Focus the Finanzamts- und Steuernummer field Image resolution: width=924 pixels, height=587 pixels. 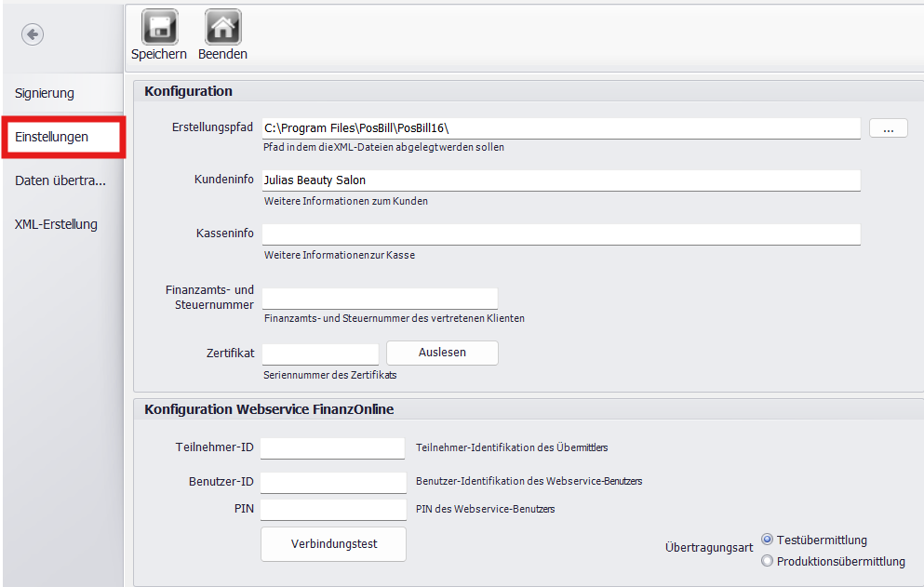[x=380, y=299]
